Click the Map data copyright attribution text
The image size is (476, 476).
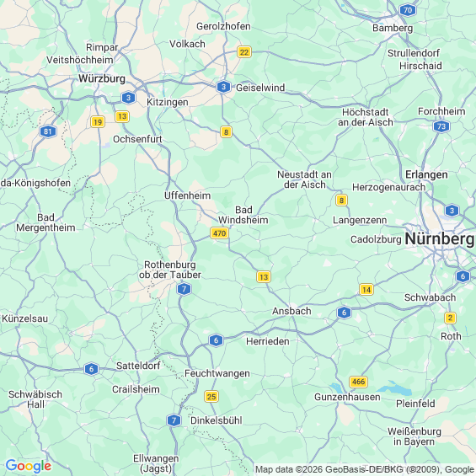coord(365,469)
